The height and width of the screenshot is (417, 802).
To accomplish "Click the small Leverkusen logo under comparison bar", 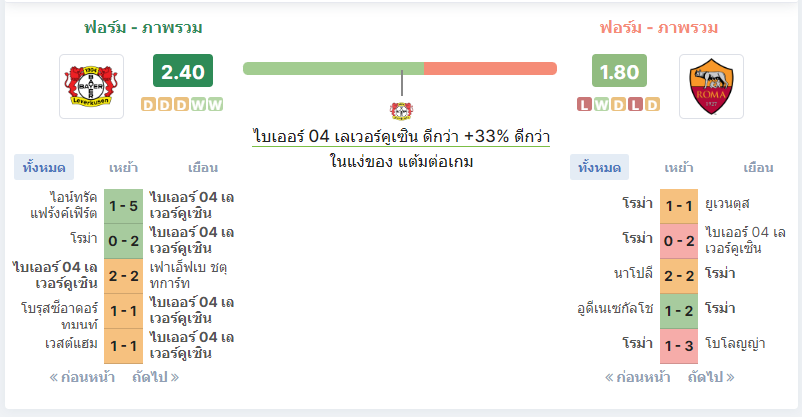I will click(x=402, y=111).
